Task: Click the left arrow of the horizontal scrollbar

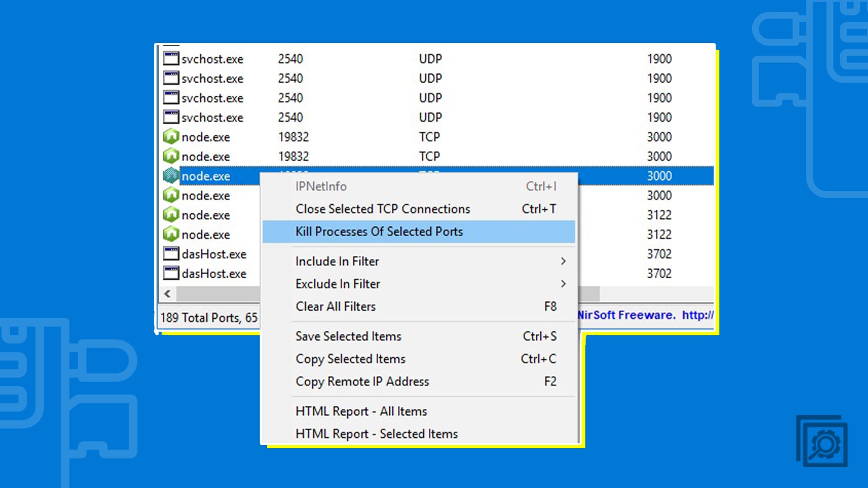Action: pyautogui.click(x=167, y=294)
